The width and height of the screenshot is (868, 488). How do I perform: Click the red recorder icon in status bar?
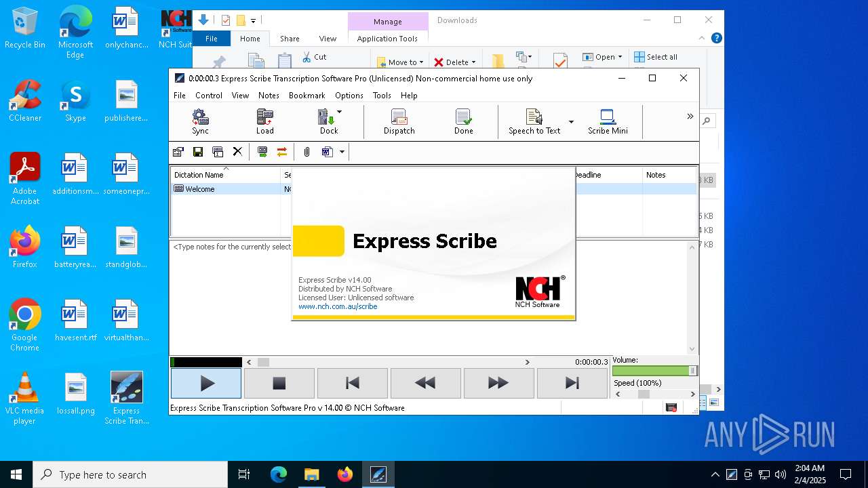pos(671,407)
